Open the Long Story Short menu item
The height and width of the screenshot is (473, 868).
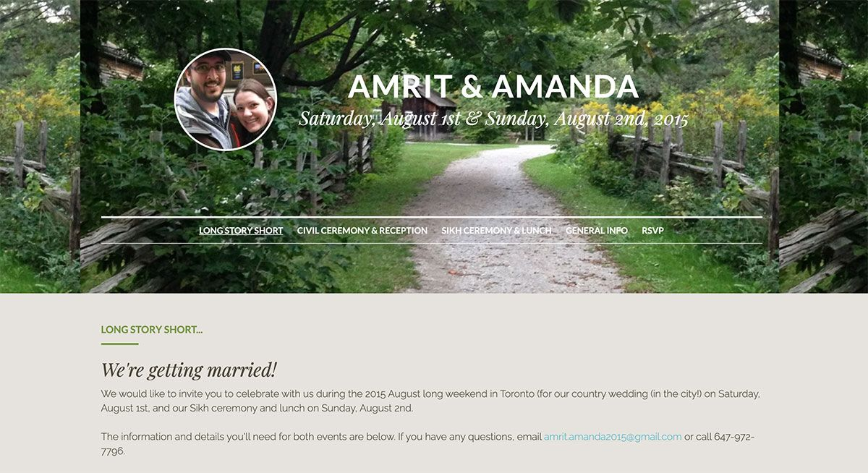click(241, 231)
